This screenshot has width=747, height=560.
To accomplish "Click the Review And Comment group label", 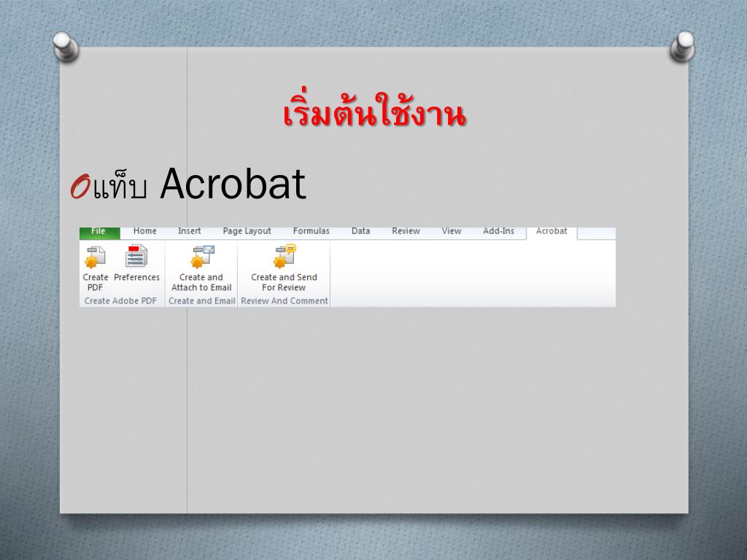I will pos(285,301).
